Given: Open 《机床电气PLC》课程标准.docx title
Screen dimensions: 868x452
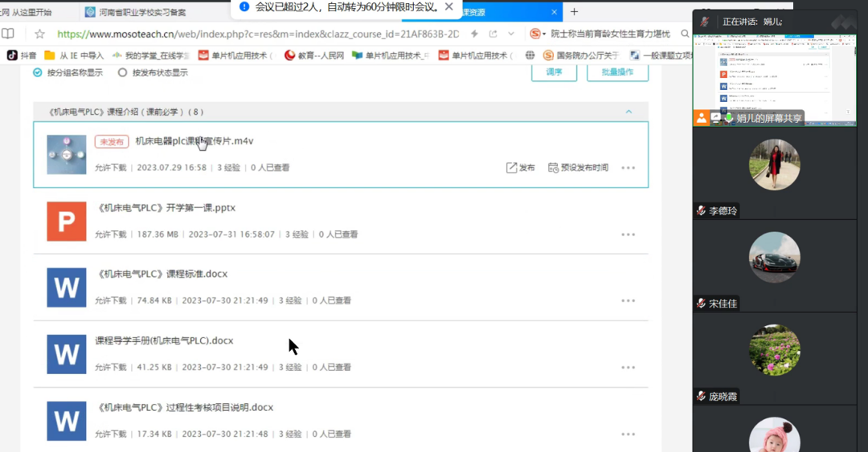Looking at the screenshot, I should [161, 274].
